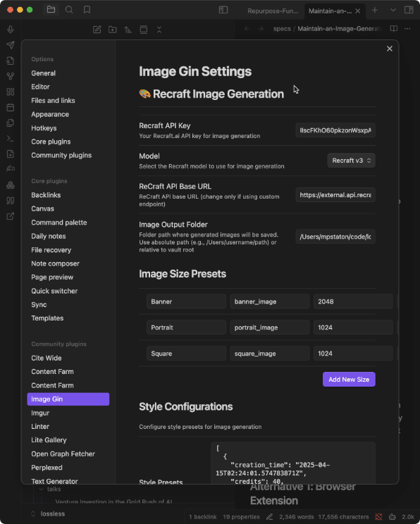Image resolution: width=420 pixels, height=524 pixels.
Task: Open graph view icon in ribbon
Action: coord(11,76)
